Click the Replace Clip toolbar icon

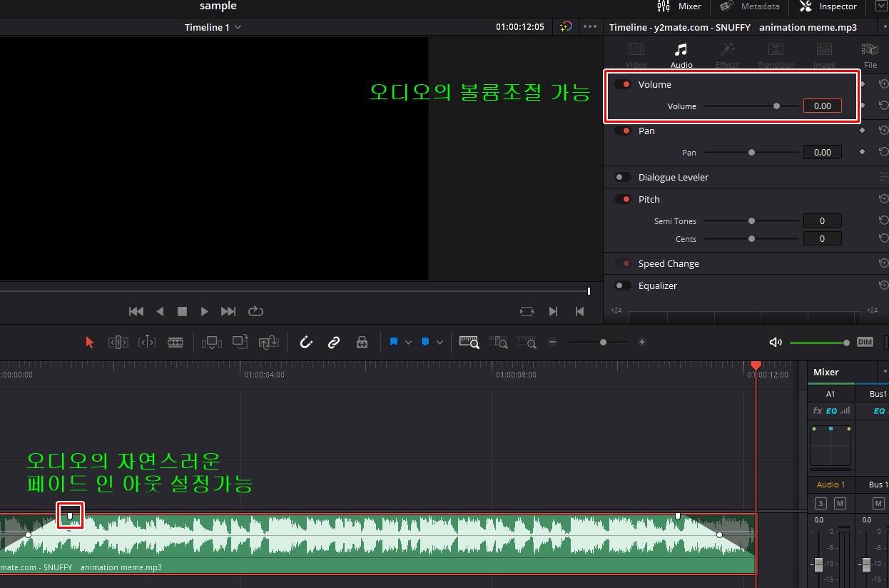click(x=268, y=343)
